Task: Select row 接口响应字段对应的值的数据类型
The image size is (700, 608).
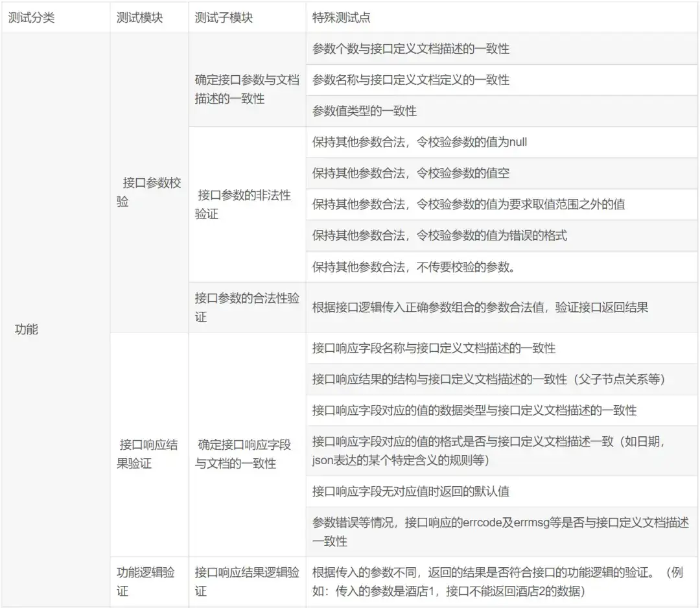Action: (502, 410)
